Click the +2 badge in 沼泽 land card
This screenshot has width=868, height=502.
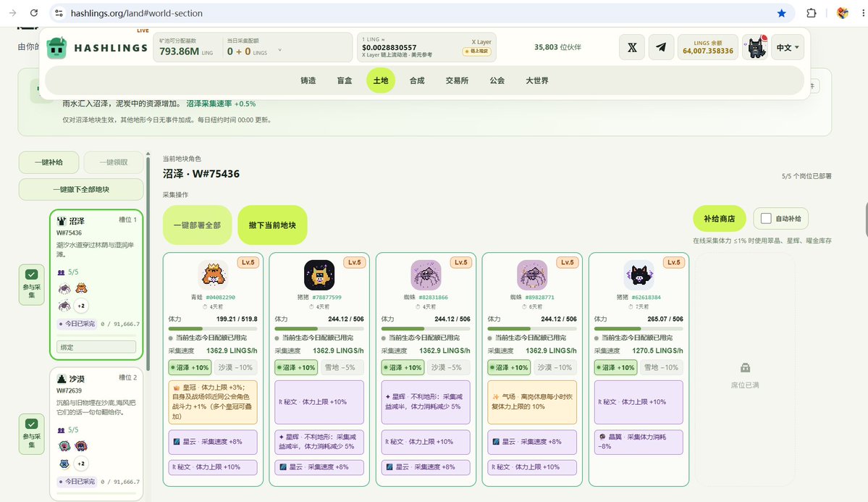[81, 306]
